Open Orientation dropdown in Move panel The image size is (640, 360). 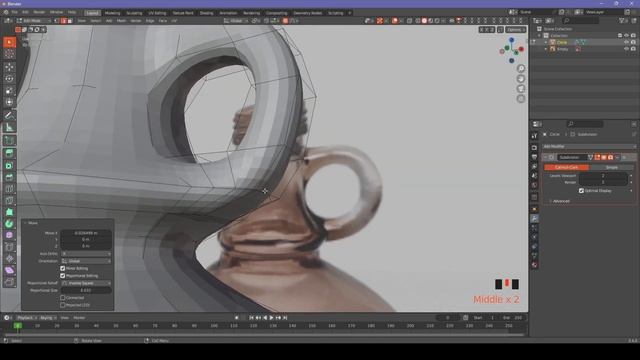[x=86, y=261]
